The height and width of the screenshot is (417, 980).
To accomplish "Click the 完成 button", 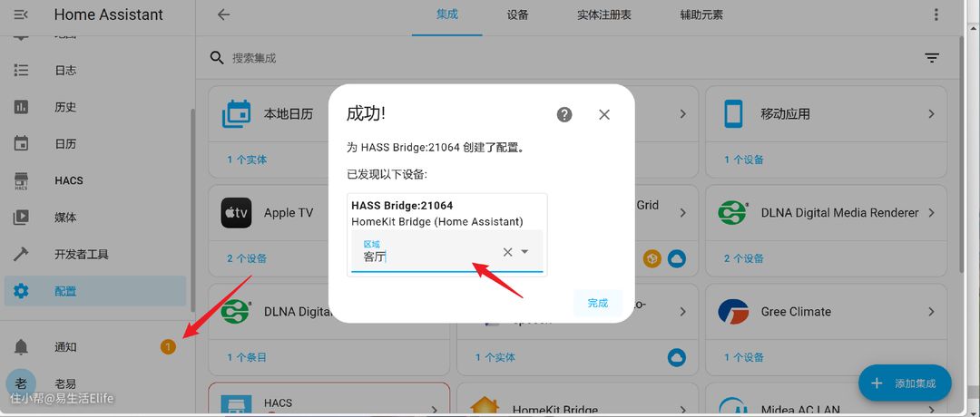I will coord(597,303).
